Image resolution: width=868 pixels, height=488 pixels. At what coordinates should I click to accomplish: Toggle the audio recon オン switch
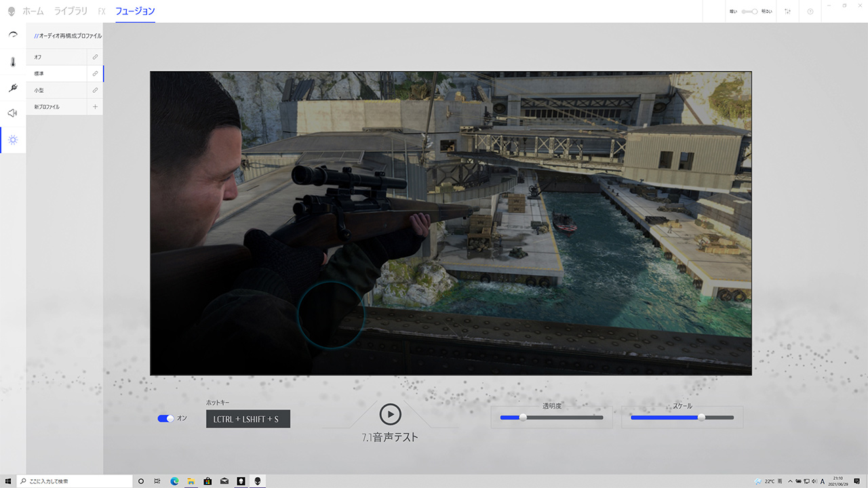tap(165, 419)
